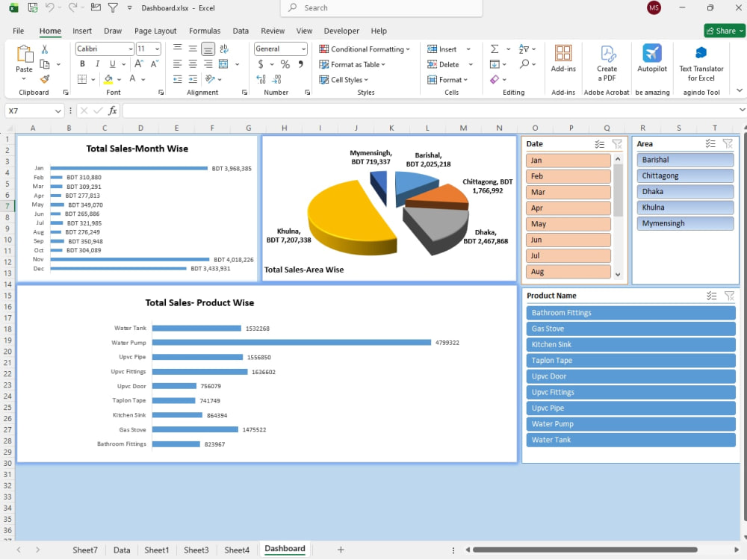
Task: Select Jan in Date slicer
Action: point(568,161)
